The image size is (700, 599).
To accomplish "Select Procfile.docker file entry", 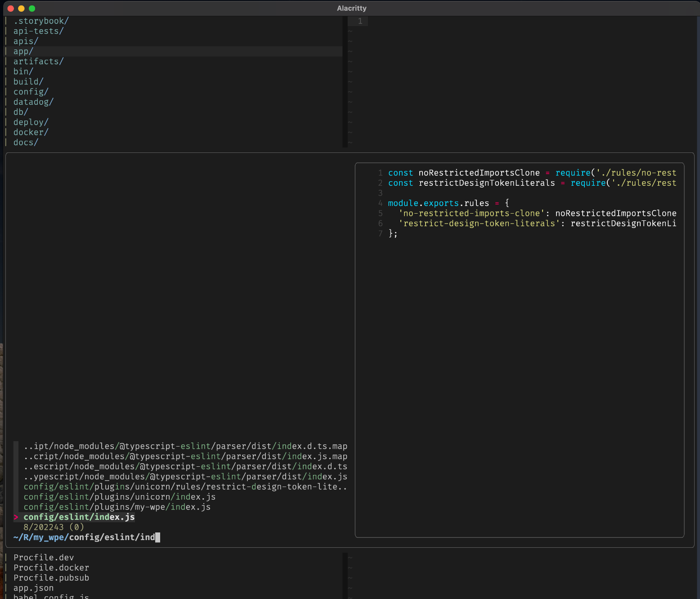I will pos(51,568).
